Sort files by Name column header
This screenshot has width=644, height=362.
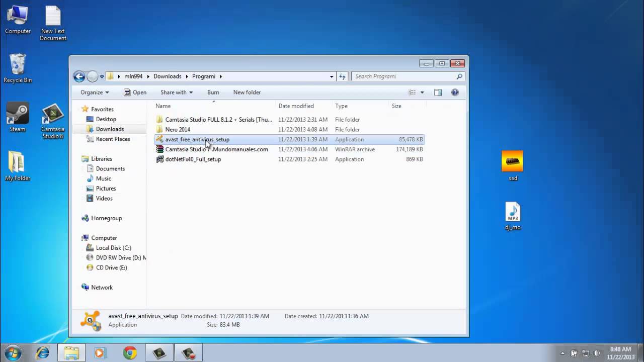(x=163, y=106)
